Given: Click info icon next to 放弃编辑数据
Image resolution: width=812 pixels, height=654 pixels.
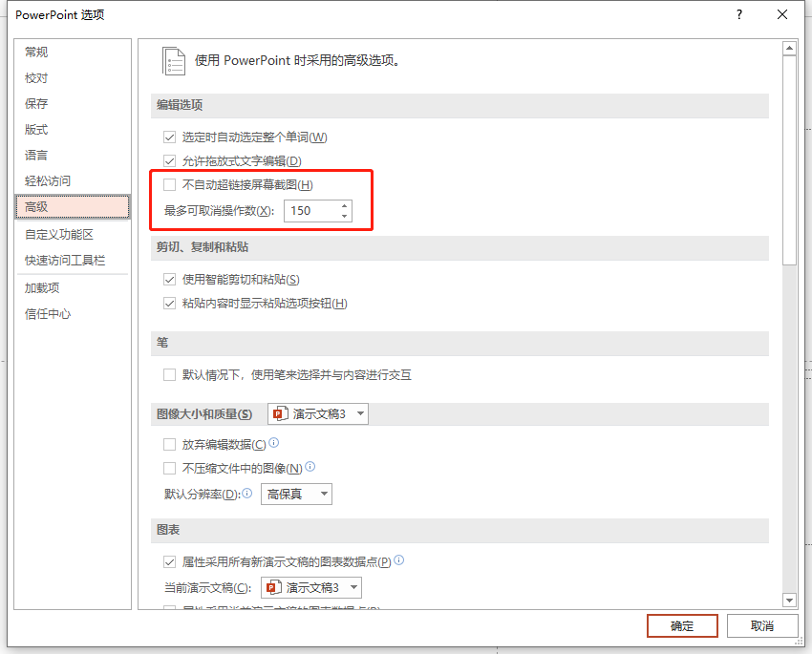Looking at the screenshot, I should pyautogui.click(x=274, y=442).
